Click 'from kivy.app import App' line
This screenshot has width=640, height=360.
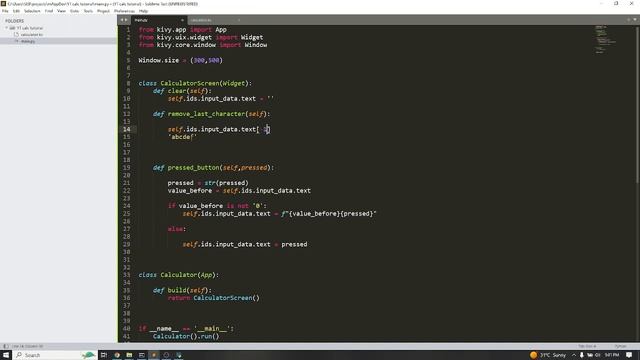[182, 30]
